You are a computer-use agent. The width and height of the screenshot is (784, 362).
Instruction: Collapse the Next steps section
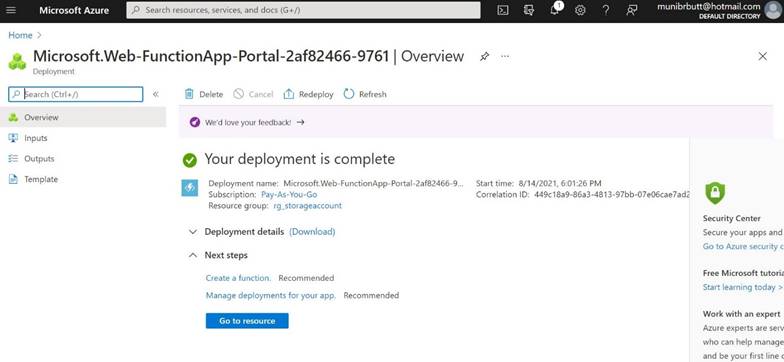tap(192, 255)
